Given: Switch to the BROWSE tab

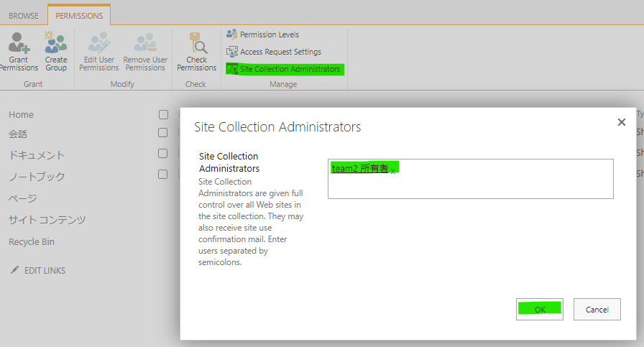Looking at the screenshot, I should 24,15.
